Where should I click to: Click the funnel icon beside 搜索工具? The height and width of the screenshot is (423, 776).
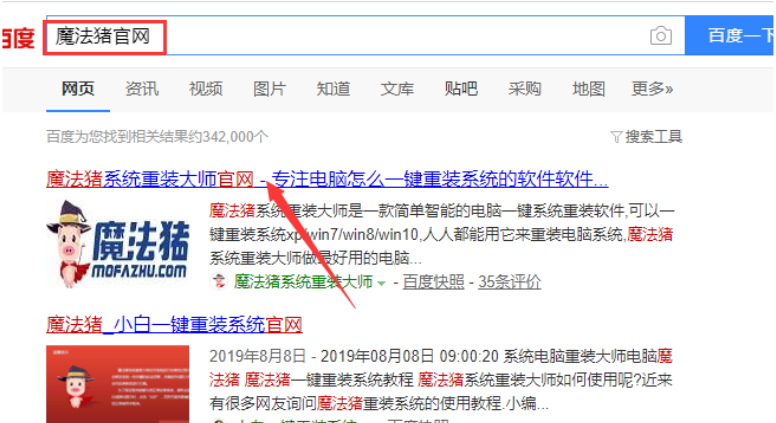[616, 136]
